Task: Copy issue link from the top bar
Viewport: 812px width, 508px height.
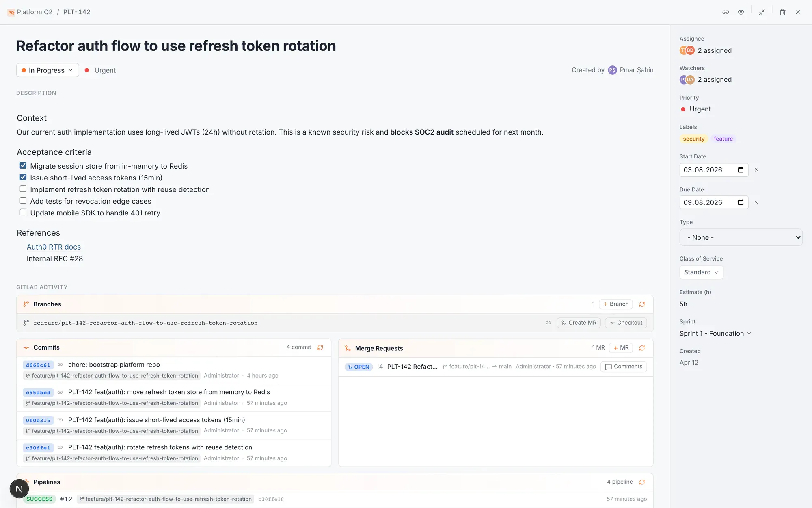Action: (726, 12)
